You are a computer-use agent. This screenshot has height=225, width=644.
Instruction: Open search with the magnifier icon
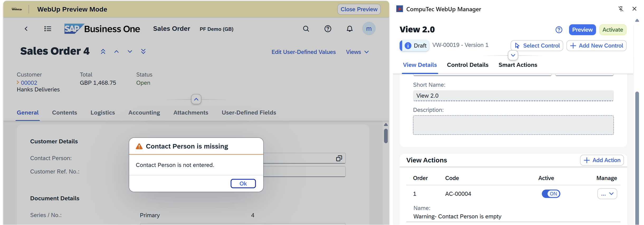306,29
